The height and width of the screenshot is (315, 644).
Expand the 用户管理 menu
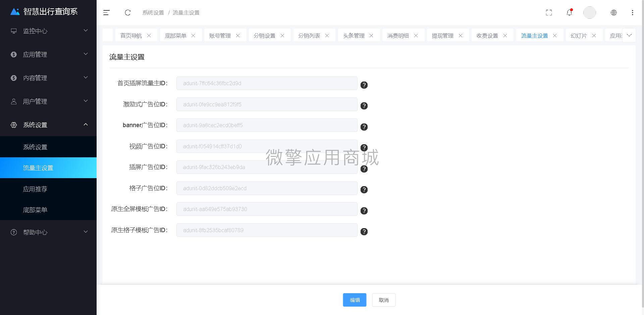(48, 101)
